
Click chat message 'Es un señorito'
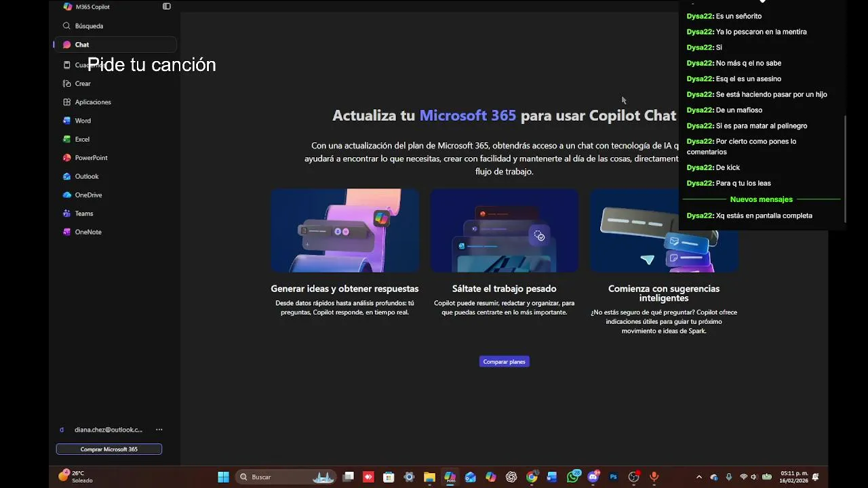[738, 16]
